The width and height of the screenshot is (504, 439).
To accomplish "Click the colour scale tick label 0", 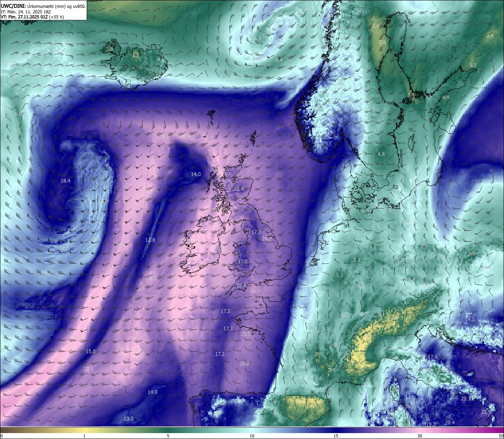I will 2,436.
